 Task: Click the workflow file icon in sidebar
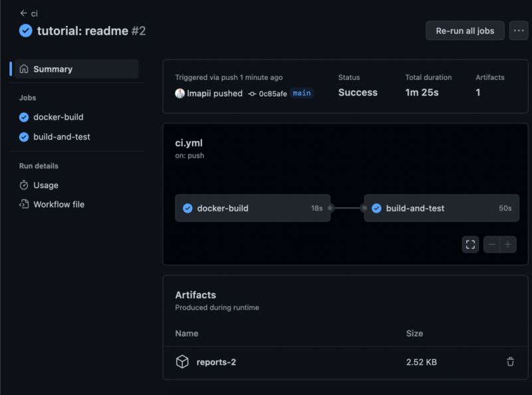pos(24,205)
